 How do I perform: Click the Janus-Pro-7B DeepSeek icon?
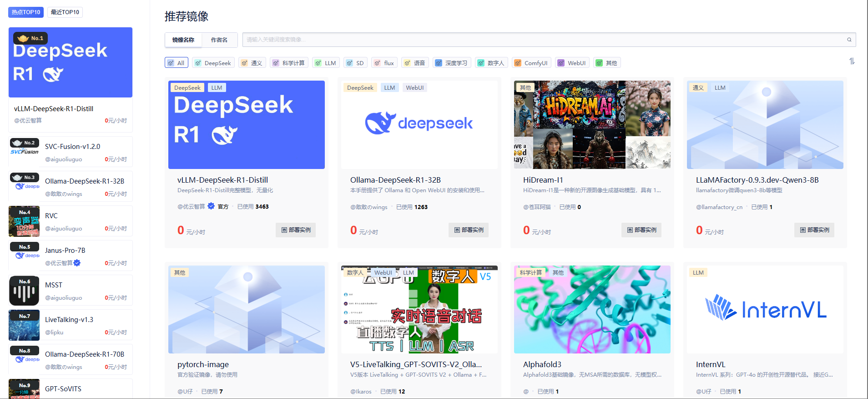[x=24, y=256]
